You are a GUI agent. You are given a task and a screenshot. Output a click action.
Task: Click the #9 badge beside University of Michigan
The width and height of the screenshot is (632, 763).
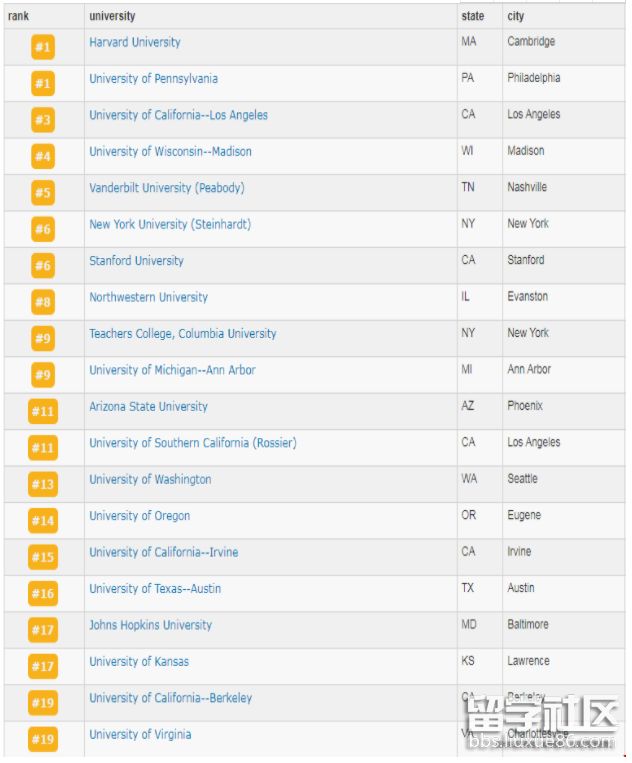43,375
